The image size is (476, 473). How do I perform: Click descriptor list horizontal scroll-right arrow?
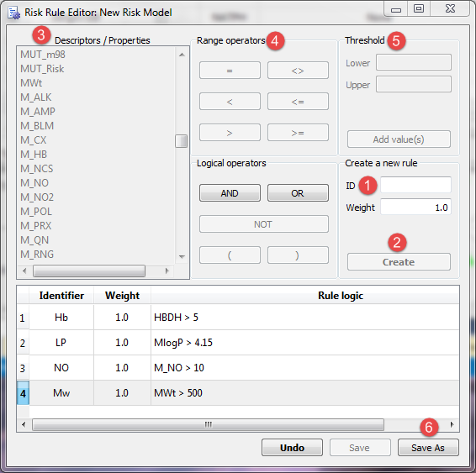point(167,271)
